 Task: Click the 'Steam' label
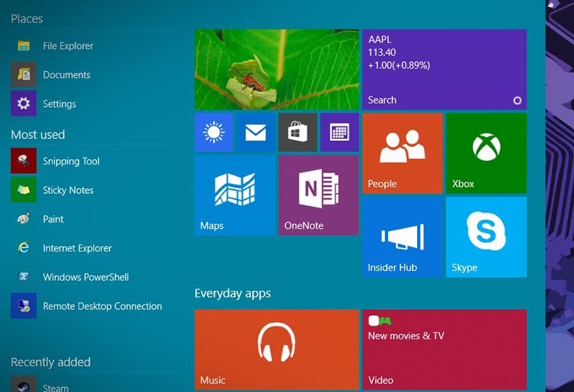tap(56, 388)
